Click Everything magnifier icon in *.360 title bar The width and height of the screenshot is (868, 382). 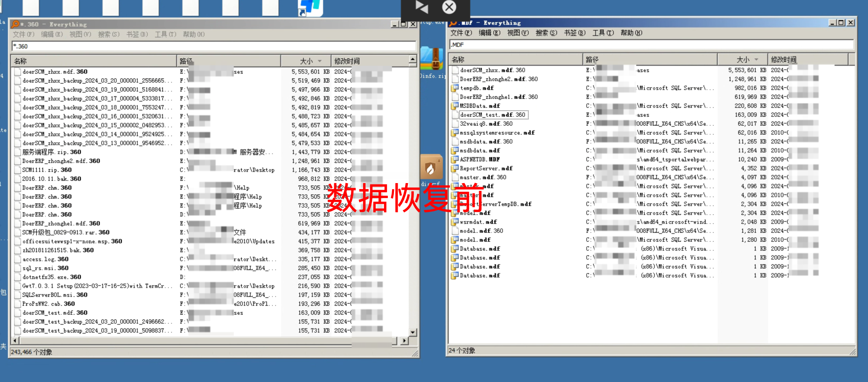click(x=16, y=24)
